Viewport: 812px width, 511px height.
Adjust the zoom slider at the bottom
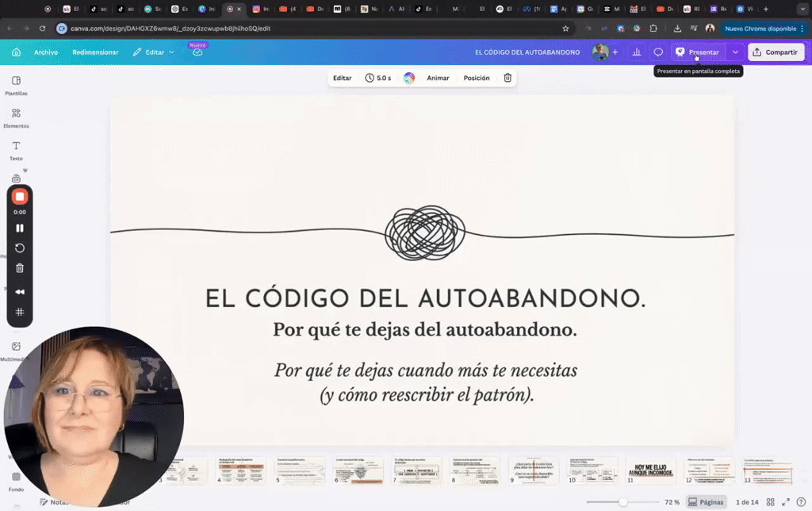coord(621,501)
